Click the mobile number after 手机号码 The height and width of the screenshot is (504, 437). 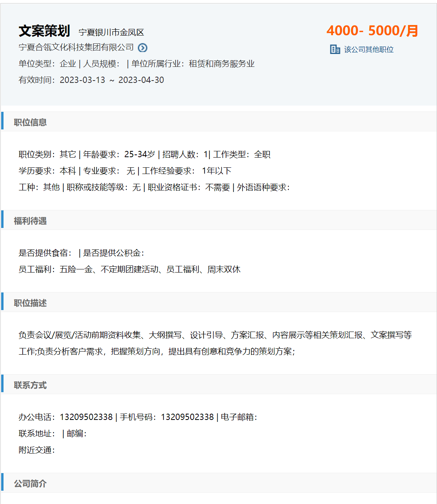[x=187, y=417]
